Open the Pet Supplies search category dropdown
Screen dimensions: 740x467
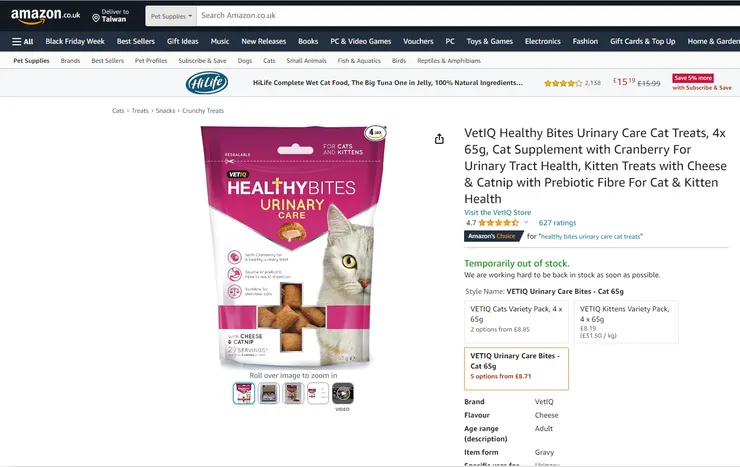tap(171, 16)
